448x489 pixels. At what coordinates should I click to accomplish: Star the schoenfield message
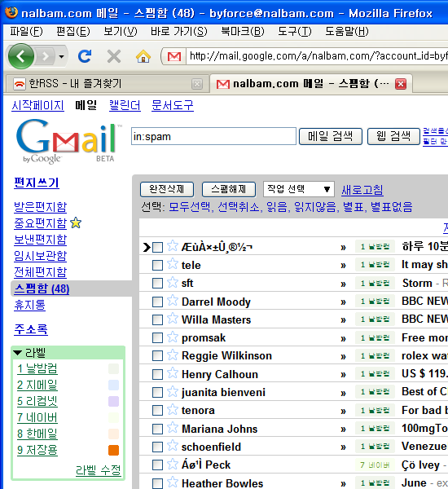(x=173, y=445)
